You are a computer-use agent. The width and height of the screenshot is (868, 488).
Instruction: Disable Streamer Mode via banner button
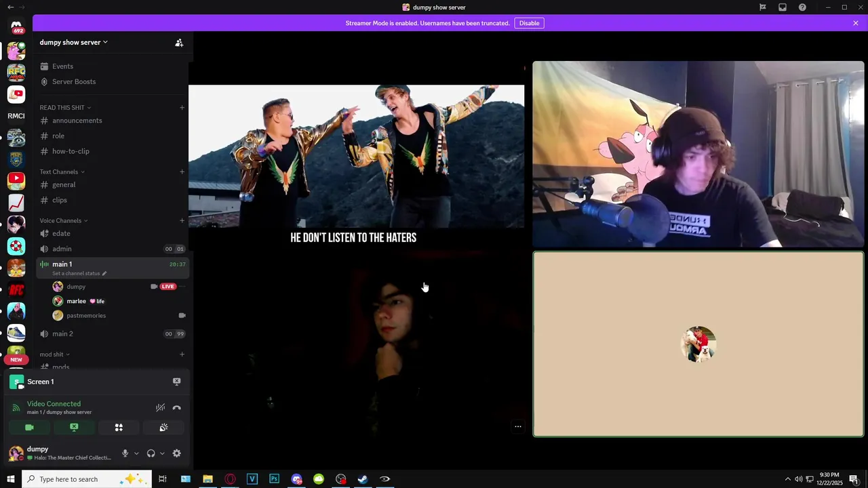pyautogui.click(x=530, y=23)
